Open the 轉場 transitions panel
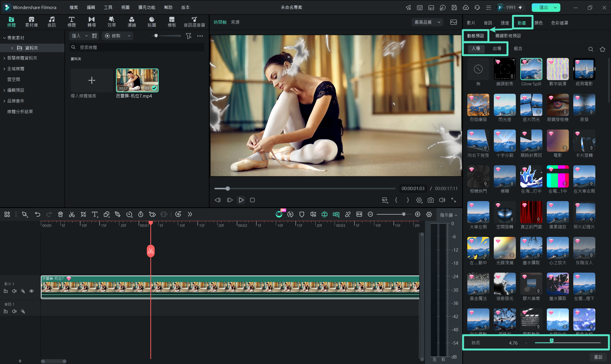Viewport: 611px width, 364px height. (x=91, y=22)
